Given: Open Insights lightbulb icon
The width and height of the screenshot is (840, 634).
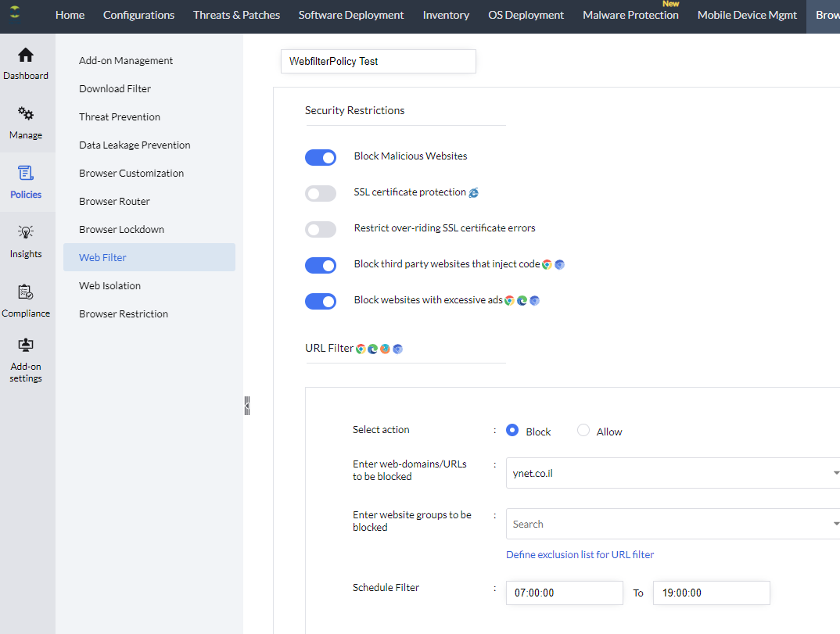Looking at the screenshot, I should [x=26, y=233].
